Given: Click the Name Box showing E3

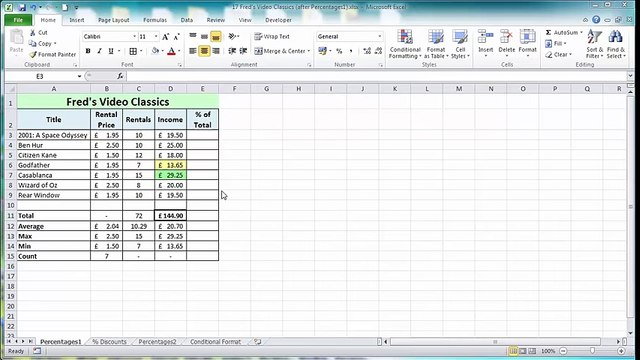Looking at the screenshot, I should point(40,76).
